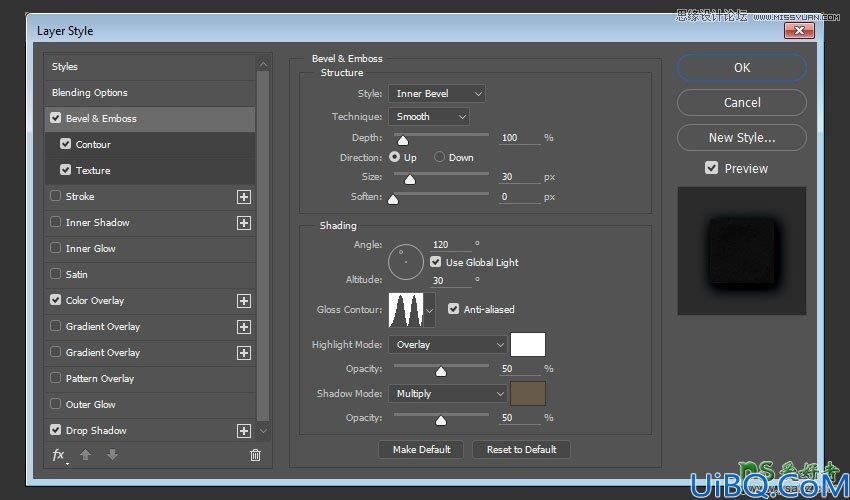Click the Angle dial control
This screenshot has height=500, width=850.
point(406,262)
